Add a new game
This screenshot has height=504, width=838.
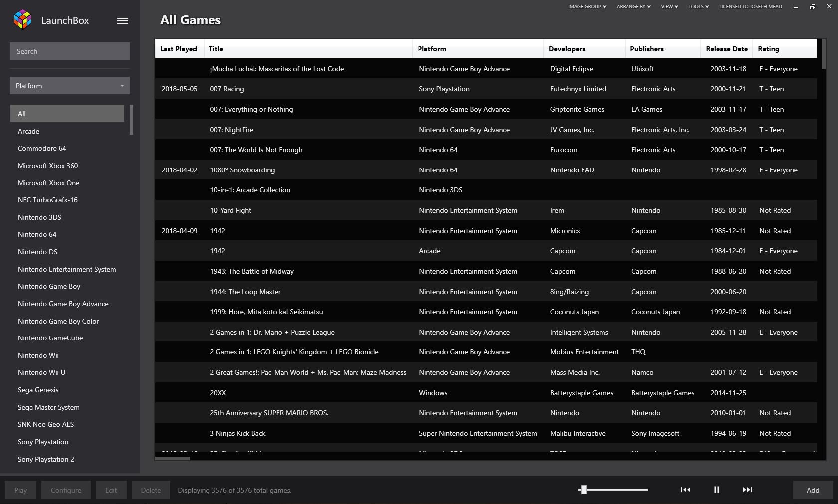coord(813,490)
